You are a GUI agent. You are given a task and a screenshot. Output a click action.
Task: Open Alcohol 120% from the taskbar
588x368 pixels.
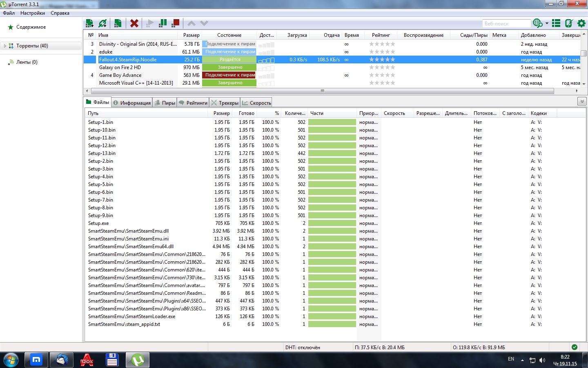(x=87, y=360)
